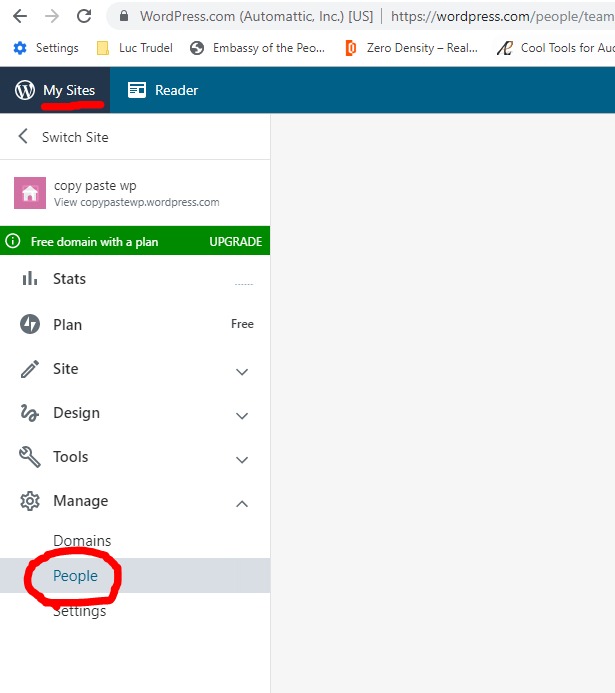615x693 pixels.
Task: Click the Site pencil icon
Action: [30, 369]
